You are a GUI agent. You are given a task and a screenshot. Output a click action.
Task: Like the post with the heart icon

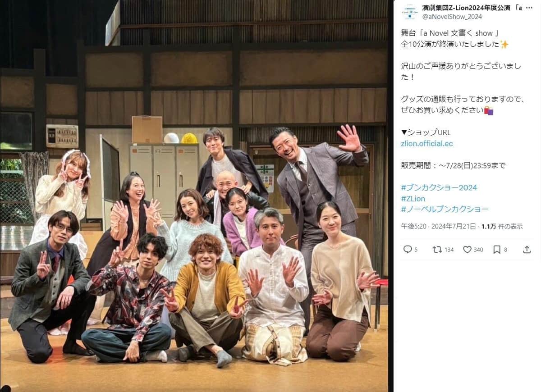pos(467,249)
